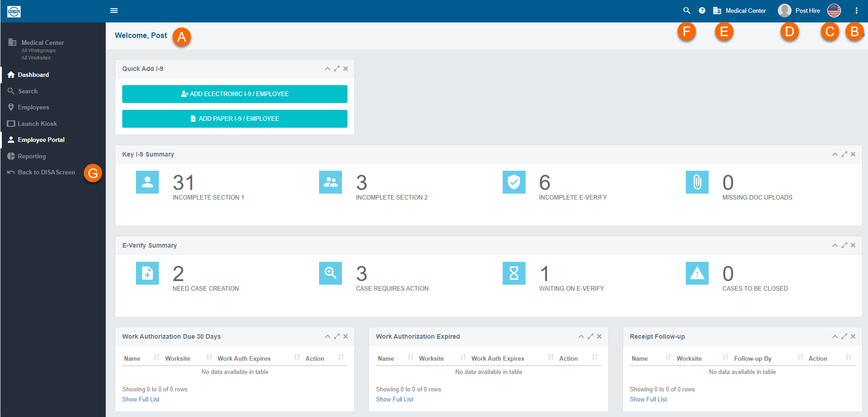Show Full List for Receipt Follow-up
This screenshot has height=417, width=868.
[x=648, y=399]
